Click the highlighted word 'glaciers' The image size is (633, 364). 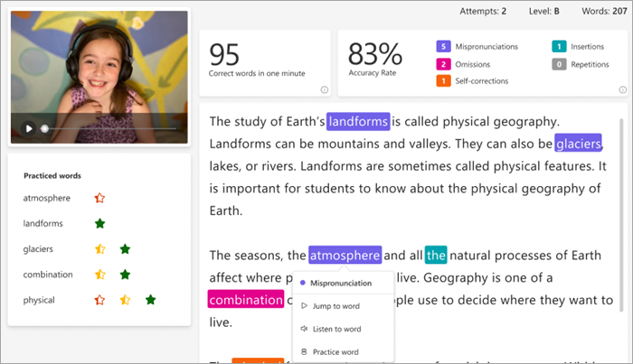point(578,144)
